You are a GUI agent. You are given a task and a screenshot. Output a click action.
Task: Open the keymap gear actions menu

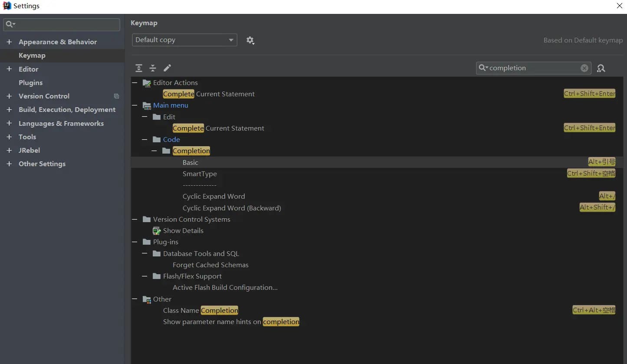click(250, 40)
